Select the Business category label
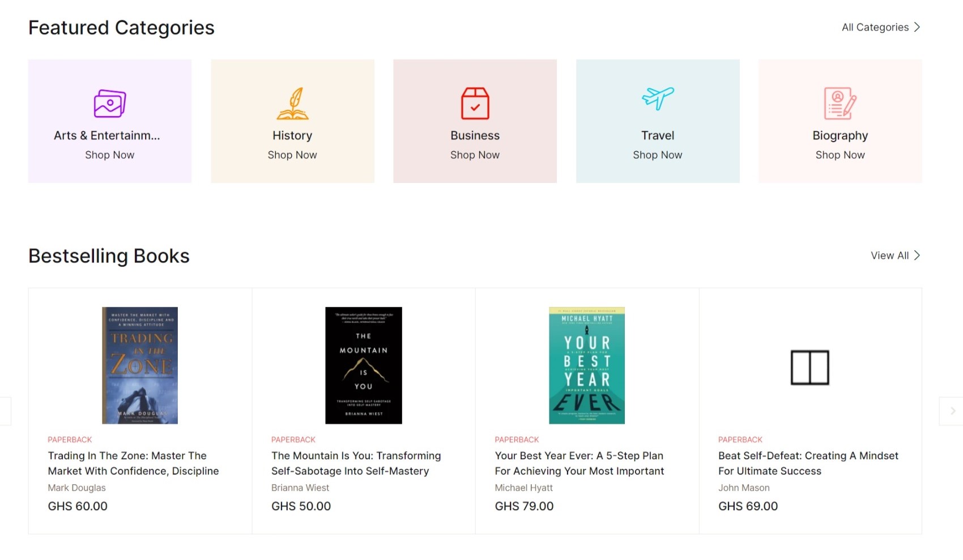 [475, 135]
